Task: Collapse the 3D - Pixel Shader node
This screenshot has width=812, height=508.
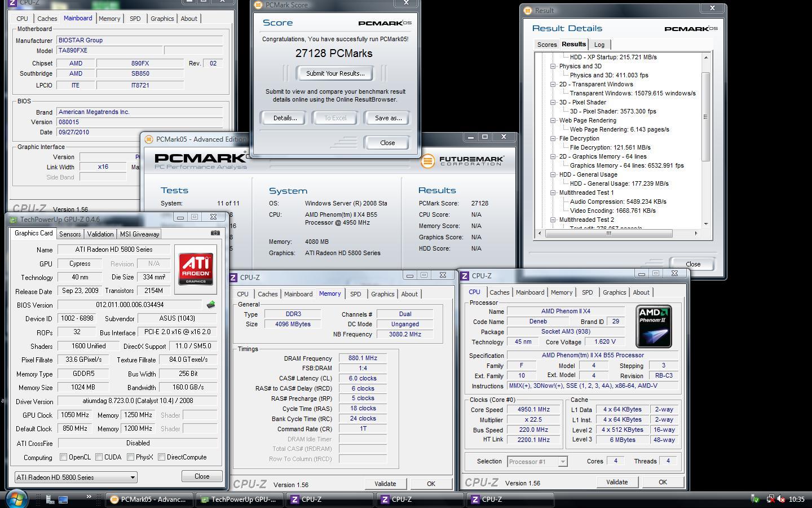Action: pyautogui.click(x=553, y=102)
